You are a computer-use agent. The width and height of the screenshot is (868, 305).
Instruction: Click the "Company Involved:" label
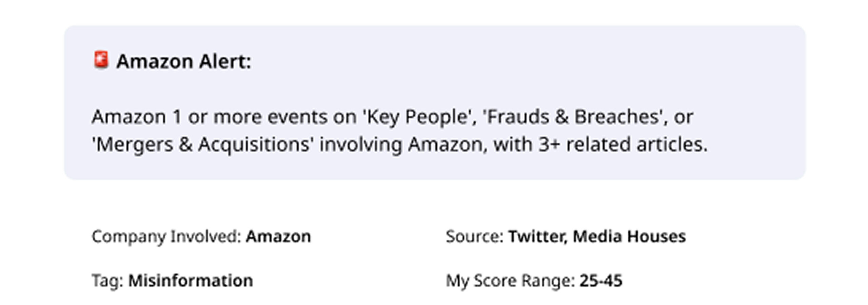[x=166, y=236]
